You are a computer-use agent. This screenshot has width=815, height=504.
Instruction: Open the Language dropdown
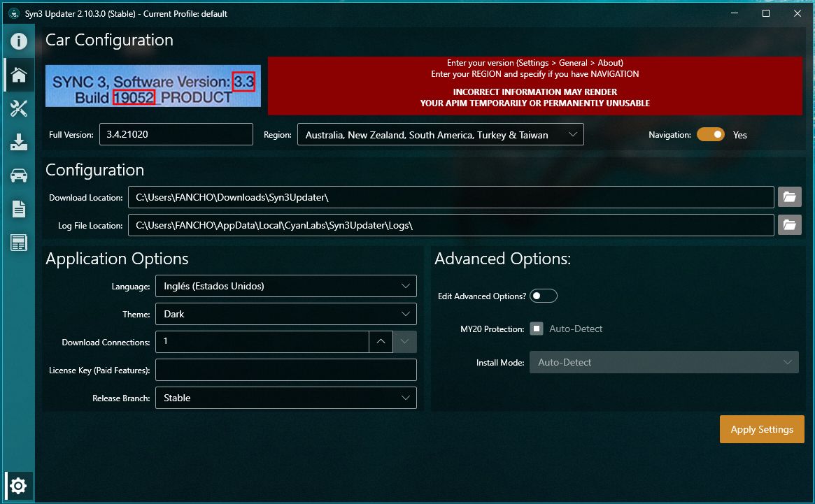(286, 286)
